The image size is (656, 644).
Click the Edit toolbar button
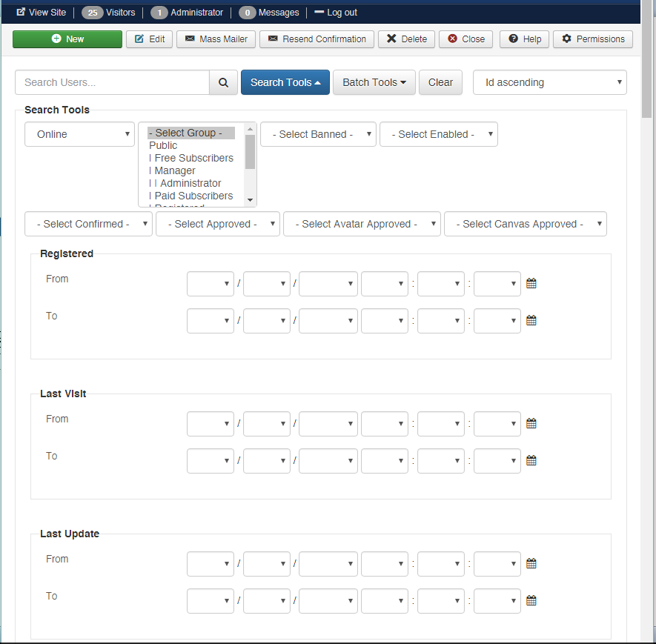149,39
